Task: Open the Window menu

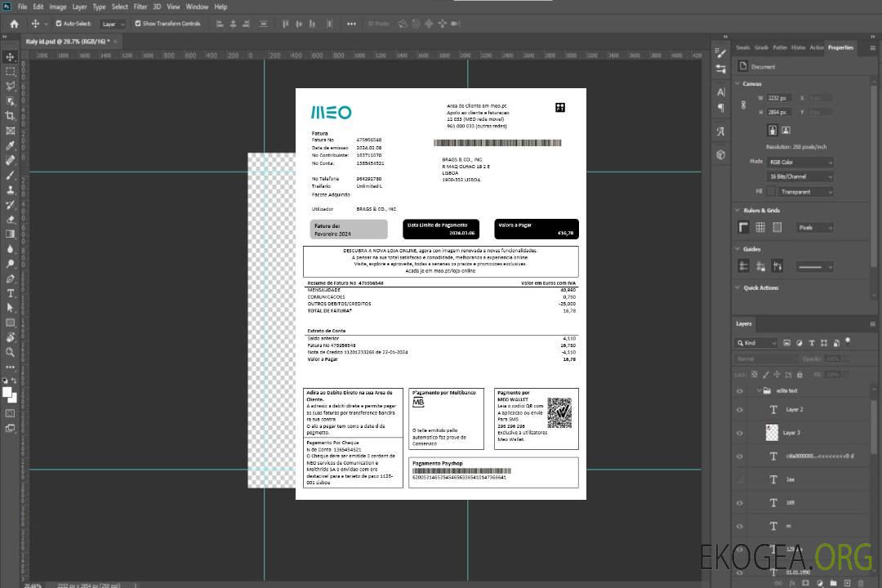Action: pyautogui.click(x=197, y=7)
